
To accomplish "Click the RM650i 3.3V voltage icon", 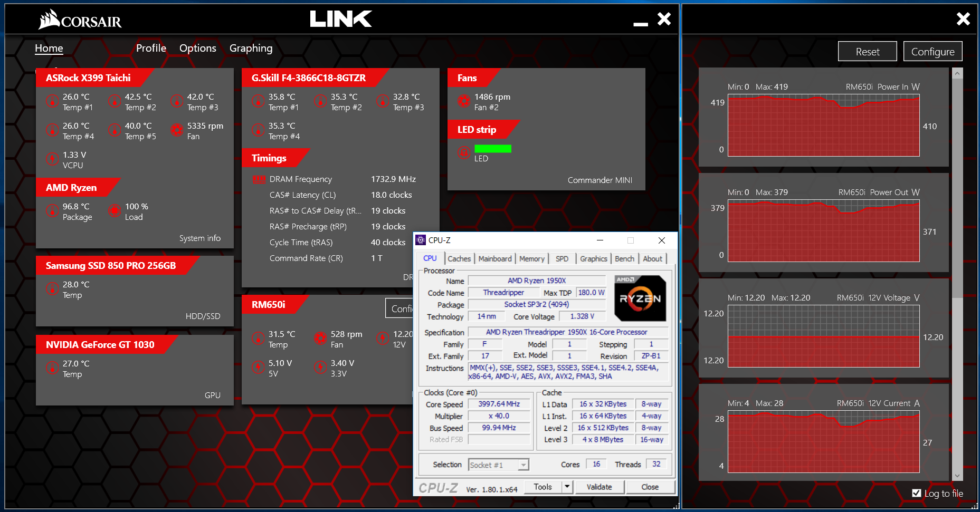I will point(320,367).
